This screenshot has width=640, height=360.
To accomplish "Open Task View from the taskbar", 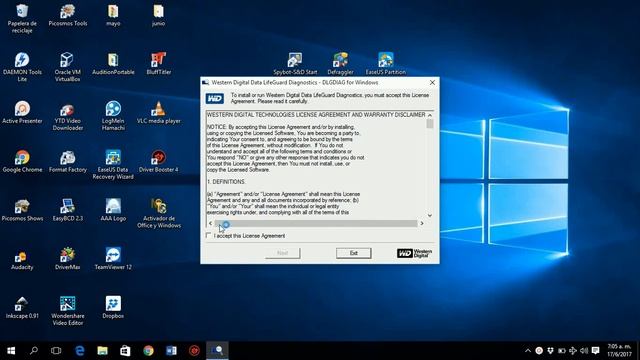I will [56, 351].
